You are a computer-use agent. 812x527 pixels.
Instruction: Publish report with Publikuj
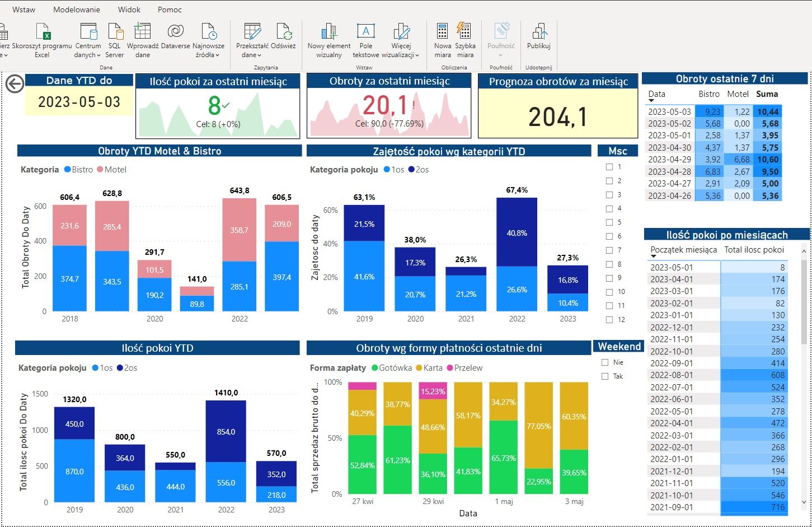point(539,31)
